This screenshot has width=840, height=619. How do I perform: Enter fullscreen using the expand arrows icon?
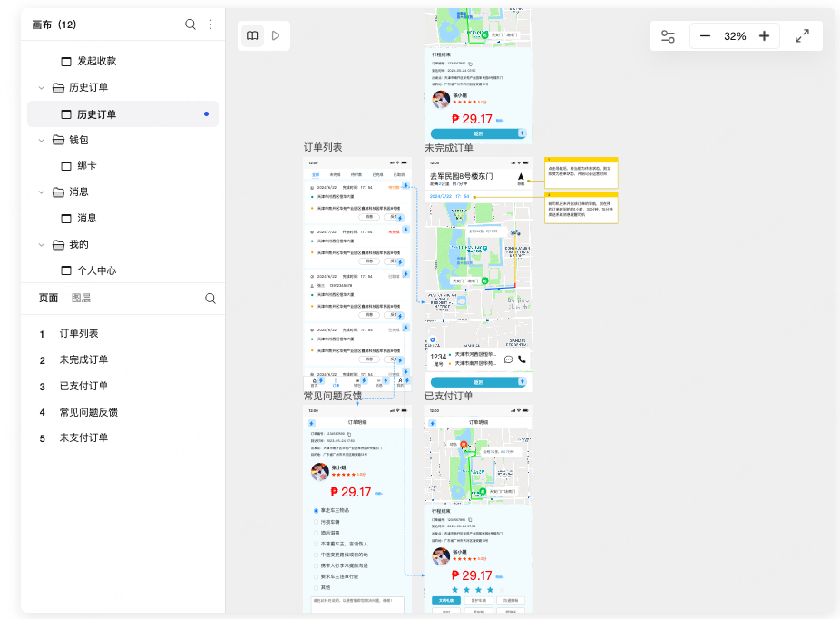(x=802, y=36)
